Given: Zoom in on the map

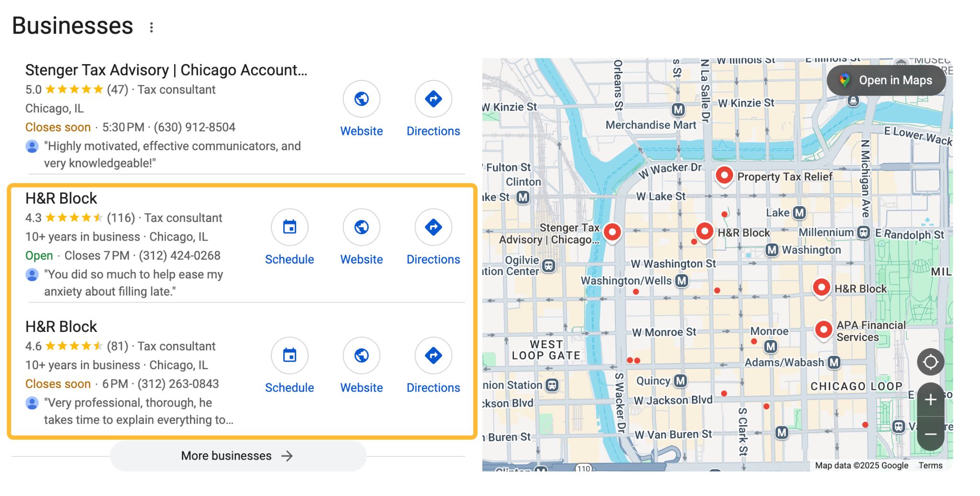Looking at the screenshot, I should coord(930,400).
